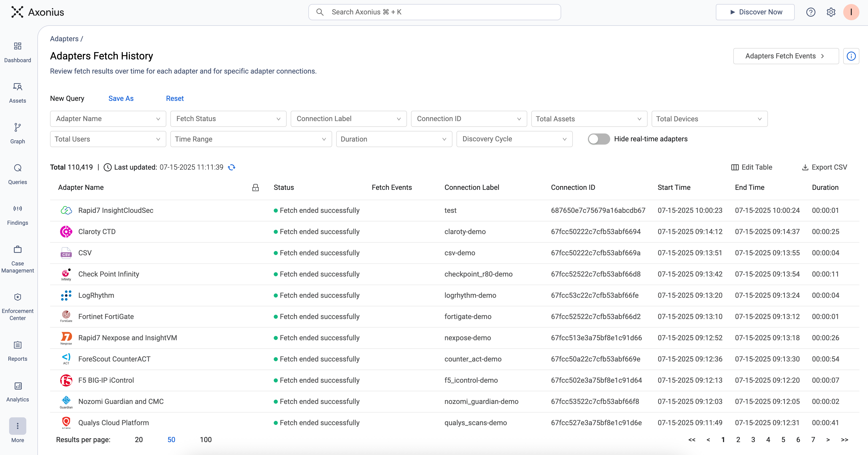868x455 pixels.
Task: Set results per page to 100
Action: (x=205, y=440)
